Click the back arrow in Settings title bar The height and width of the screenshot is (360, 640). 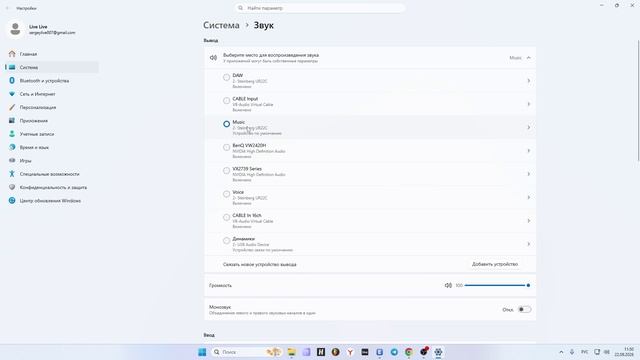click(x=7, y=8)
